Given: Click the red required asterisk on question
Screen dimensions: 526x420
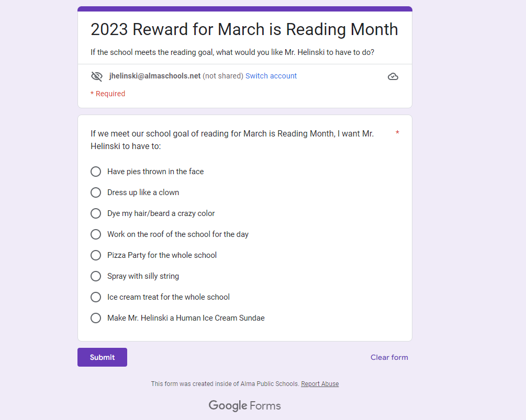Looking at the screenshot, I should [x=397, y=133].
